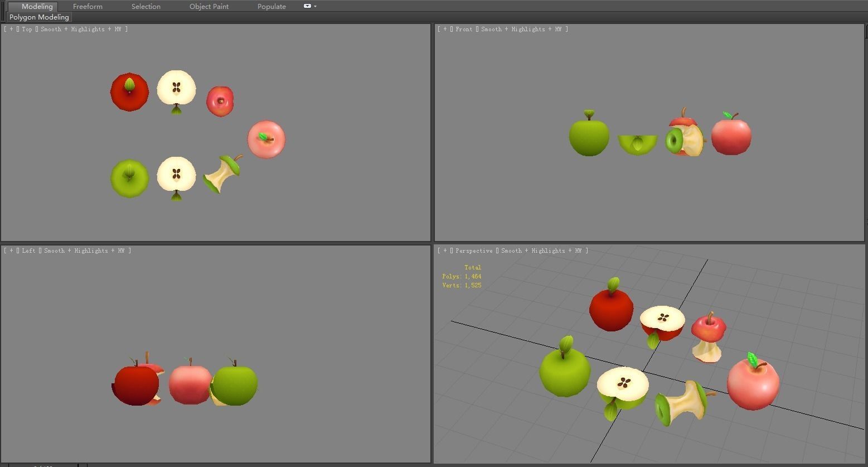This screenshot has width=868, height=467.
Task: Click the Total statistics heading
Action: pyautogui.click(x=473, y=267)
